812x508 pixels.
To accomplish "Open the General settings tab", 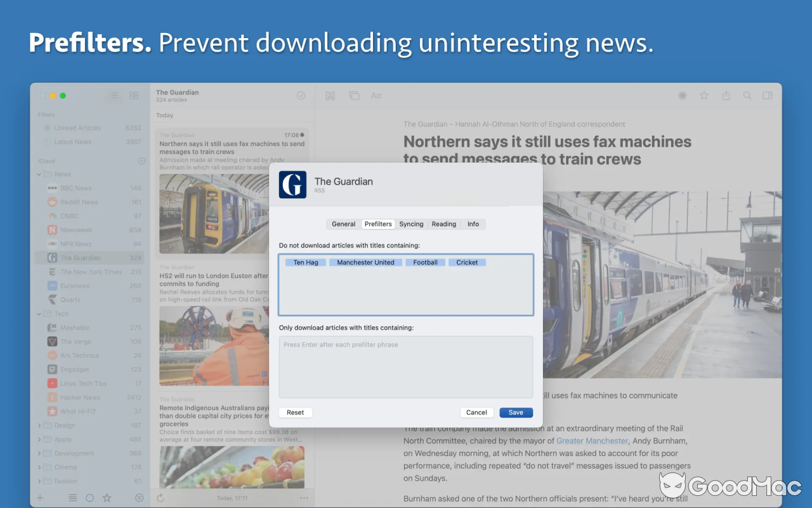I will pos(343,224).
